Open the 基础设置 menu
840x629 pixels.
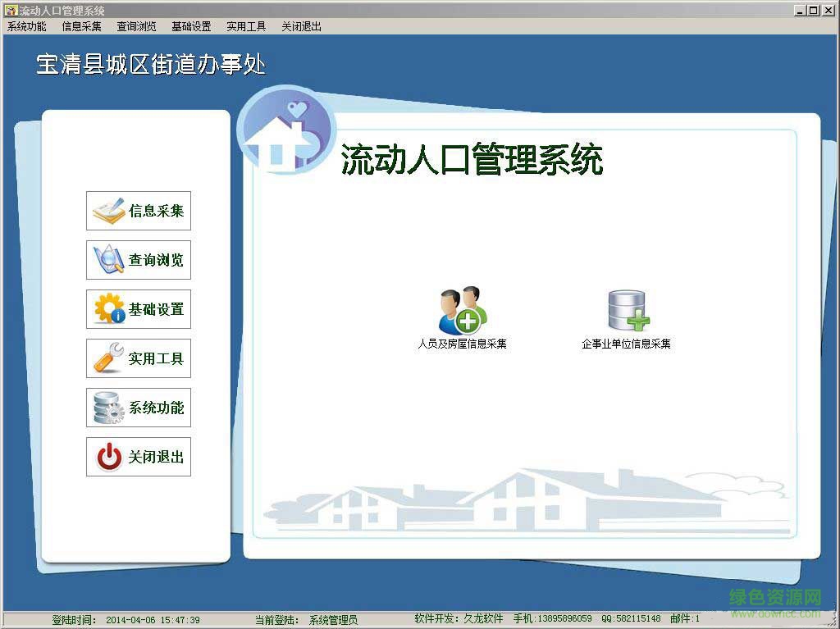point(191,26)
